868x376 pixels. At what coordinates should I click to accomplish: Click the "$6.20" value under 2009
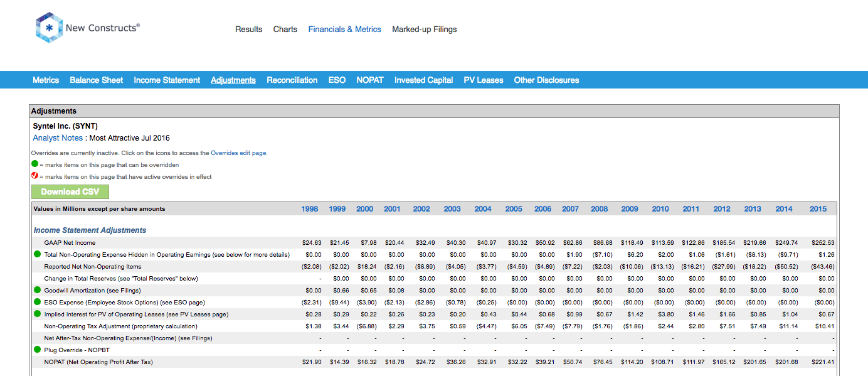[637, 255]
